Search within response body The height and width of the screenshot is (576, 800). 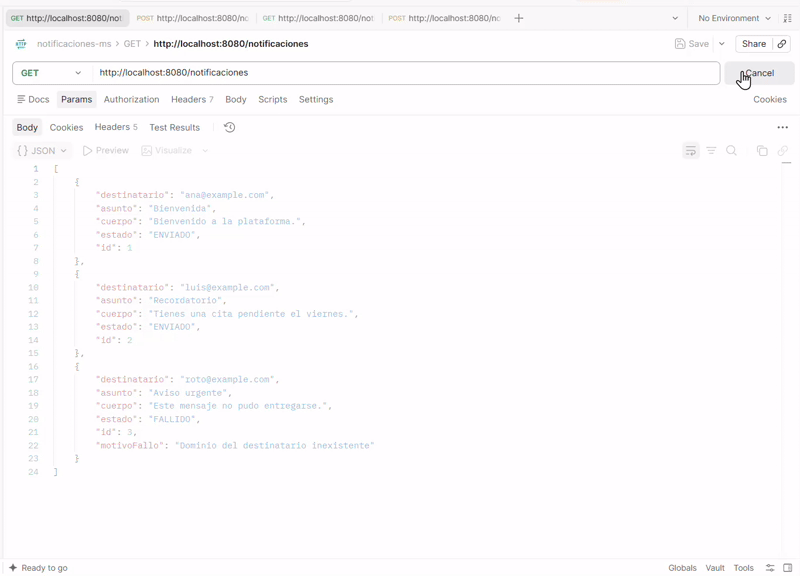click(731, 151)
